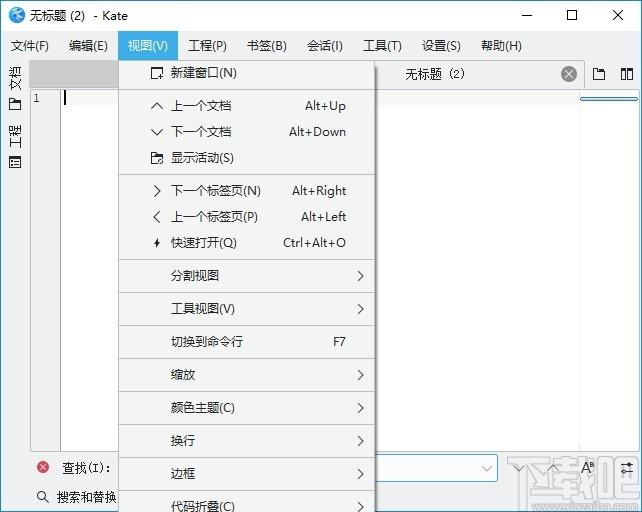Open the 编辑(E) menu
The image size is (642, 512).
tap(88, 46)
